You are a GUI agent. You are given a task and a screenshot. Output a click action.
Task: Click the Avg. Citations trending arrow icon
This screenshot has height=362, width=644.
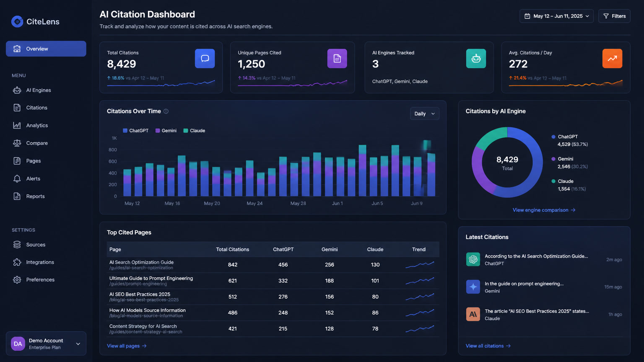pyautogui.click(x=612, y=59)
